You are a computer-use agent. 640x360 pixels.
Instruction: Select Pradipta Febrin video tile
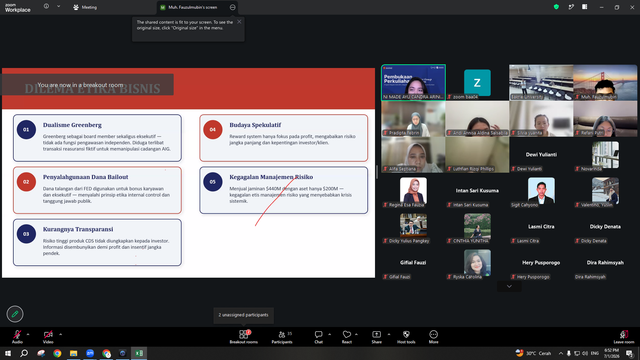coord(413,119)
